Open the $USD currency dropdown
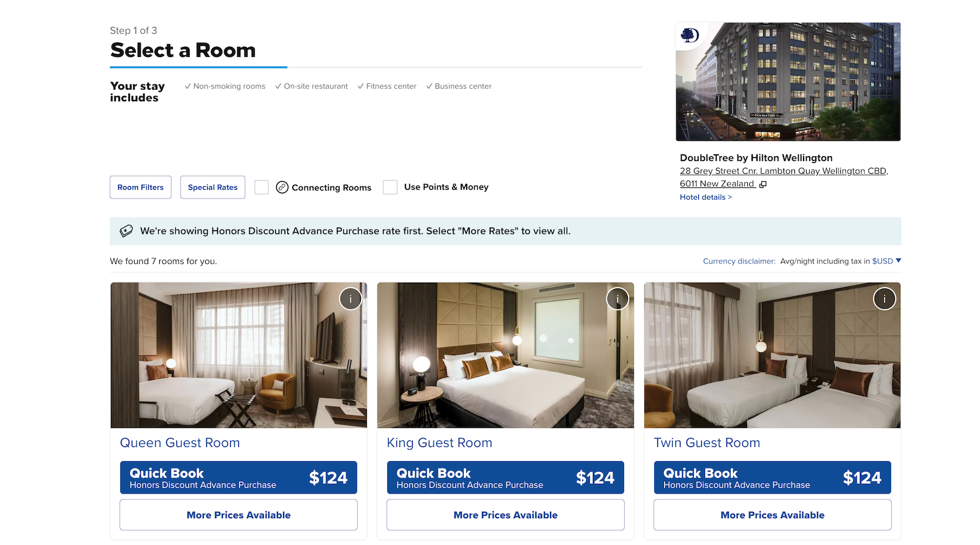This screenshot has width=980, height=545. click(x=886, y=261)
